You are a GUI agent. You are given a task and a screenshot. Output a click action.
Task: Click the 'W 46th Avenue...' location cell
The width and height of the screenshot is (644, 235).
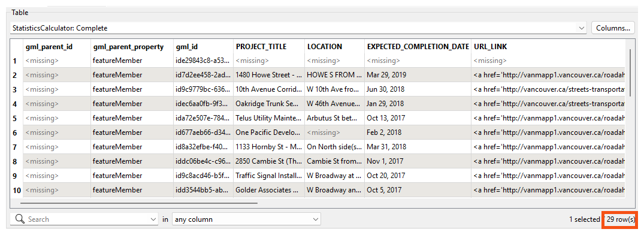(x=335, y=104)
